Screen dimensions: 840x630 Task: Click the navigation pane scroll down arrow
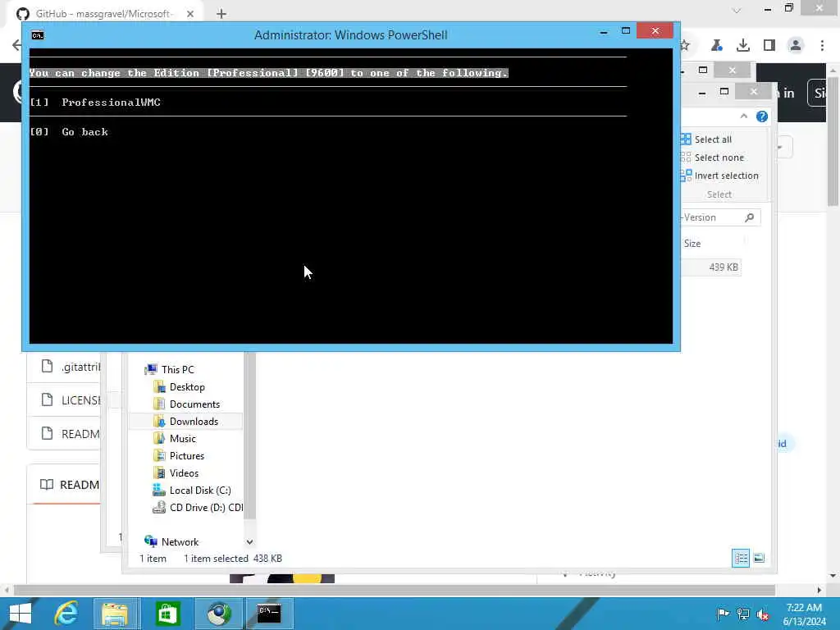[249, 542]
